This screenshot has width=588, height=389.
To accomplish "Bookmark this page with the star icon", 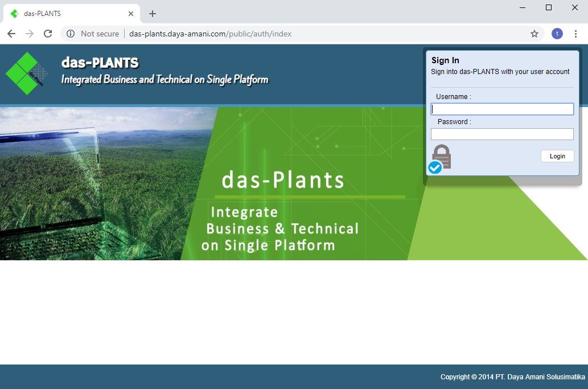I will point(534,34).
